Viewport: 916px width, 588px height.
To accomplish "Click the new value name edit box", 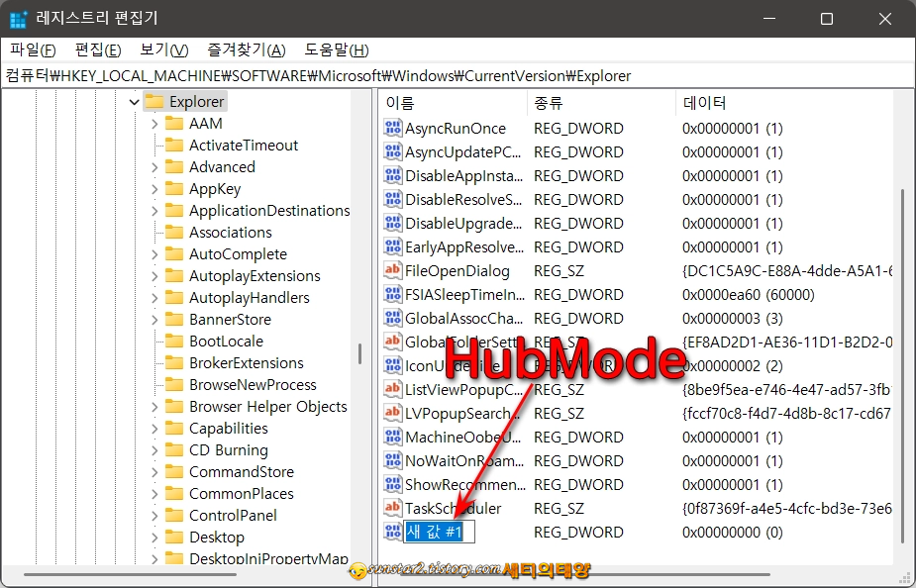I will pyautogui.click(x=439, y=532).
